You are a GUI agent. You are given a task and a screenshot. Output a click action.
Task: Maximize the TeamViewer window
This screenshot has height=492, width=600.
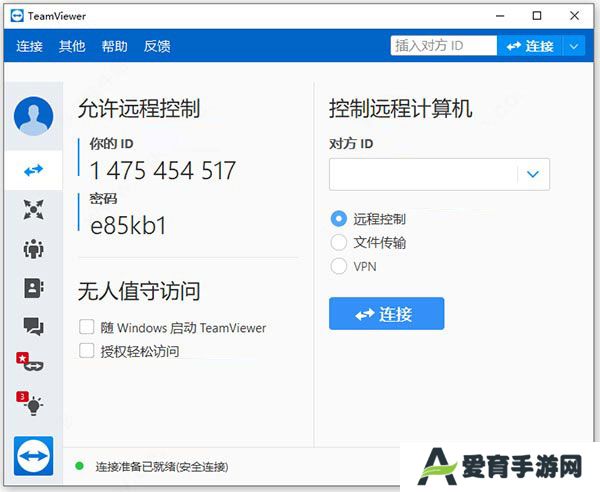(x=537, y=16)
